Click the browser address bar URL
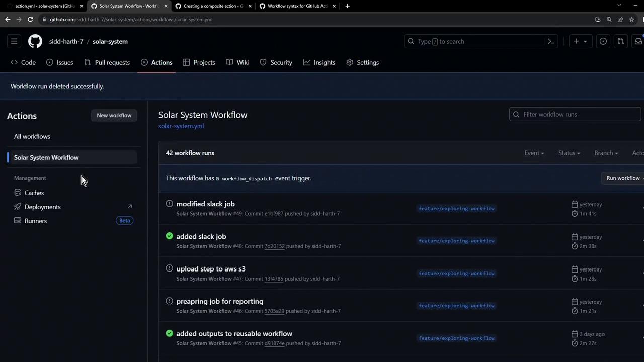644x362 pixels. [x=131, y=19]
